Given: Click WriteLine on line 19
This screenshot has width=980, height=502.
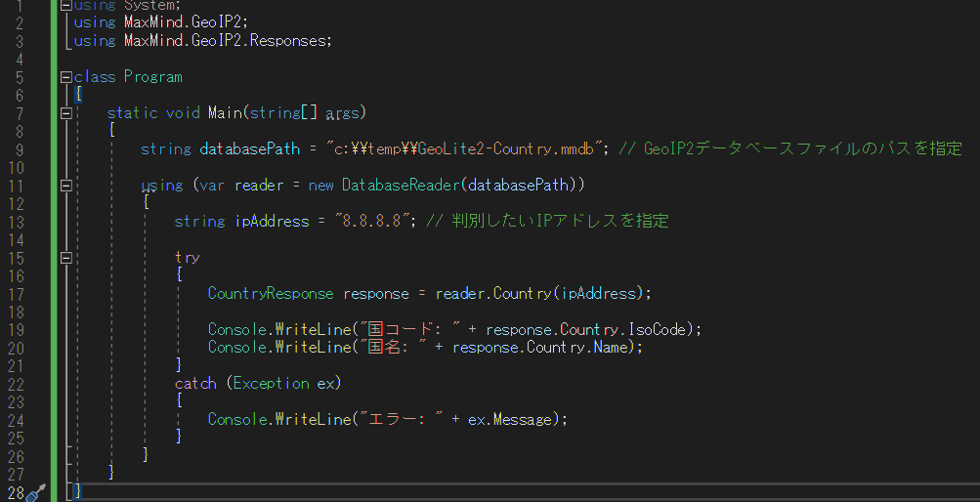Looking at the screenshot, I should pyautogui.click(x=313, y=330).
